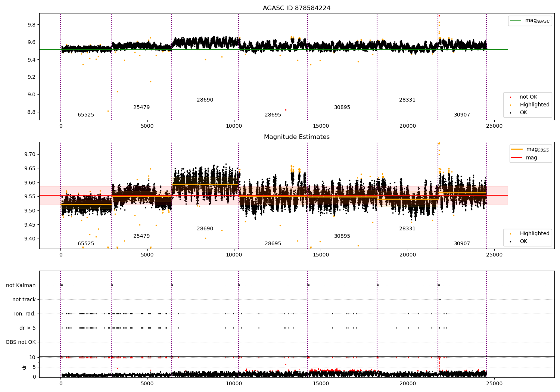Click the 9.55 y-axis tick label
The width and height of the screenshot is (560, 392).
point(30,197)
